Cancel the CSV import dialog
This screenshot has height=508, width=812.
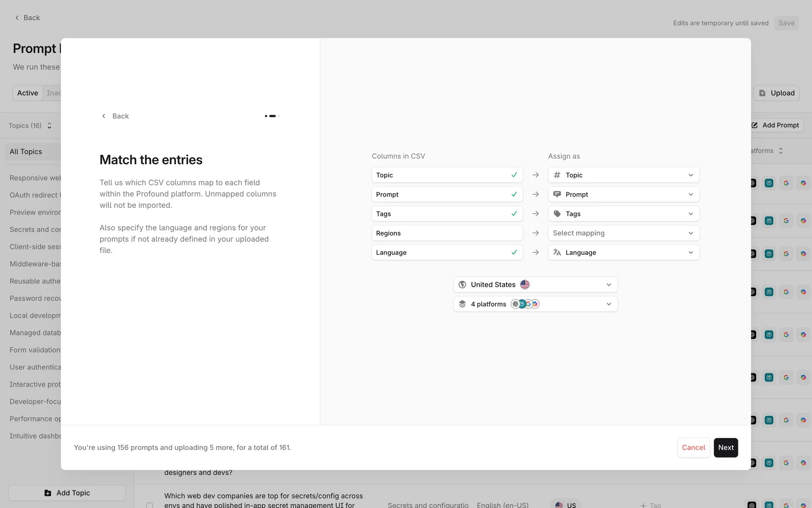click(x=693, y=447)
